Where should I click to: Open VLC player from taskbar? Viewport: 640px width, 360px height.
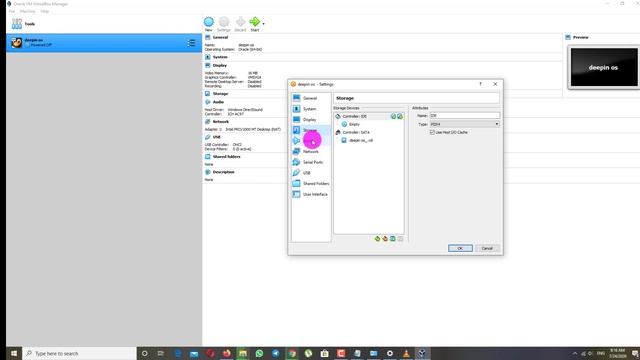point(406,353)
